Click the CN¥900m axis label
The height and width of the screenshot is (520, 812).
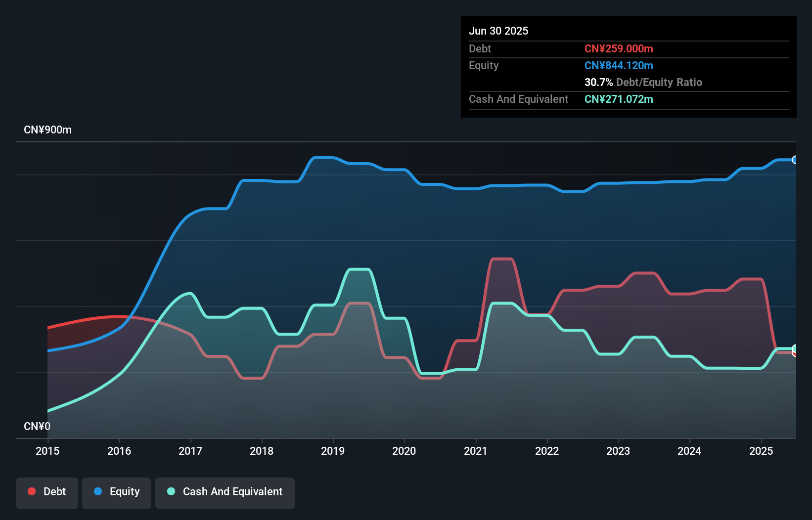pos(48,130)
